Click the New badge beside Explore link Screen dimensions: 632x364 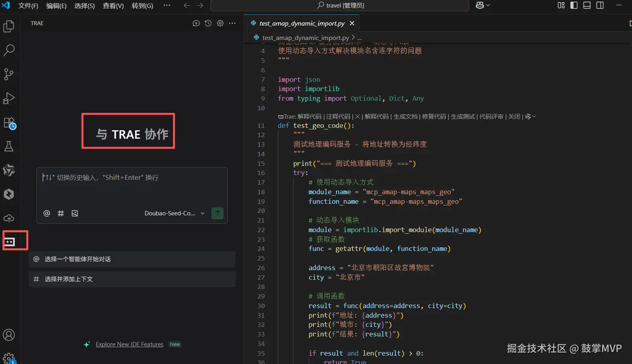coord(175,344)
